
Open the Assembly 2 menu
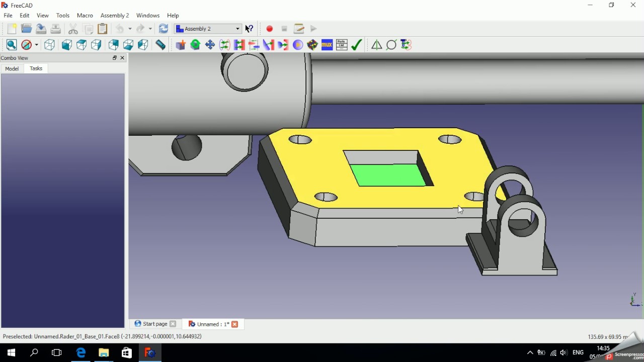(115, 16)
